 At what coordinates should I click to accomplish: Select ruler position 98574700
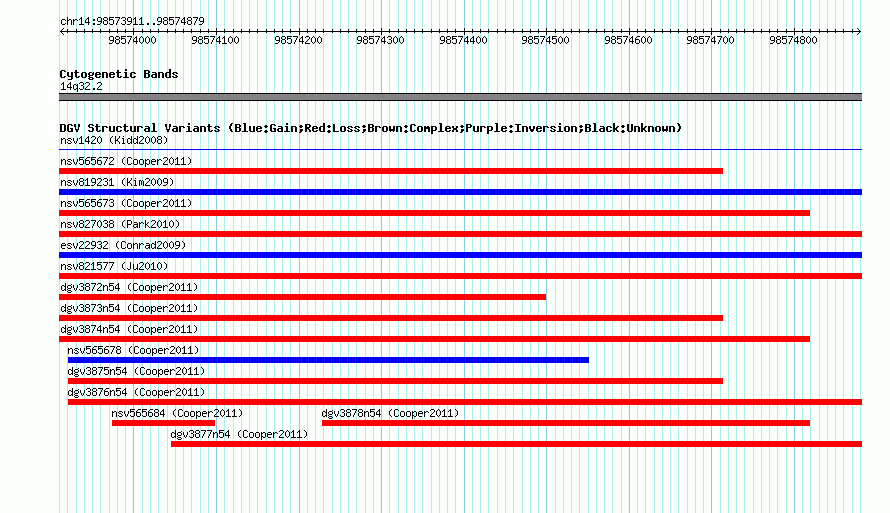click(711, 40)
